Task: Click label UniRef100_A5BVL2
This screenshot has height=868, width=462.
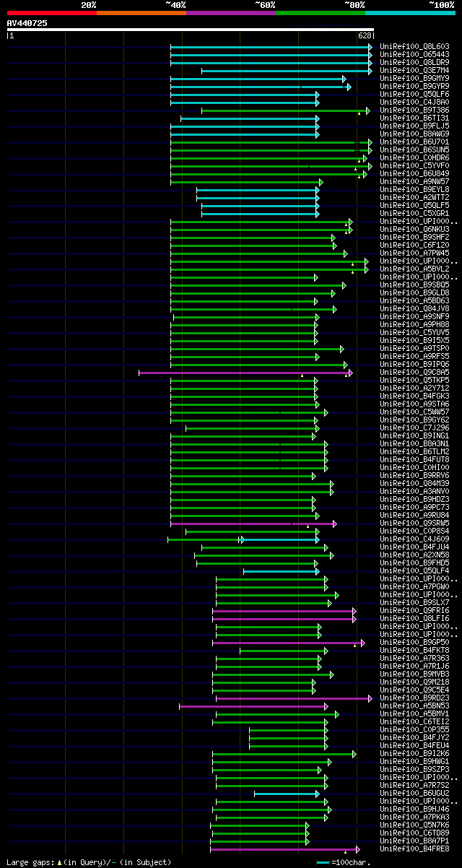Action: click(x=414, y=269)
